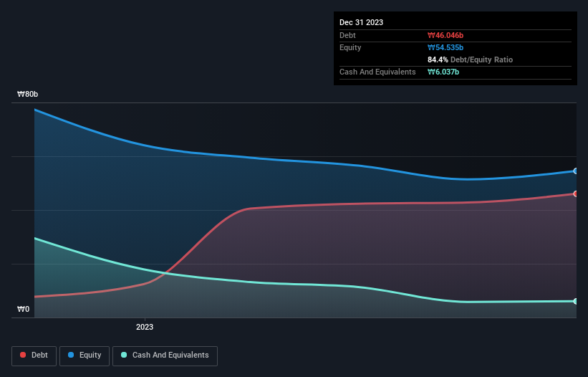Click the 2023 x-axis label
The image size is (588, 377).
145,327
